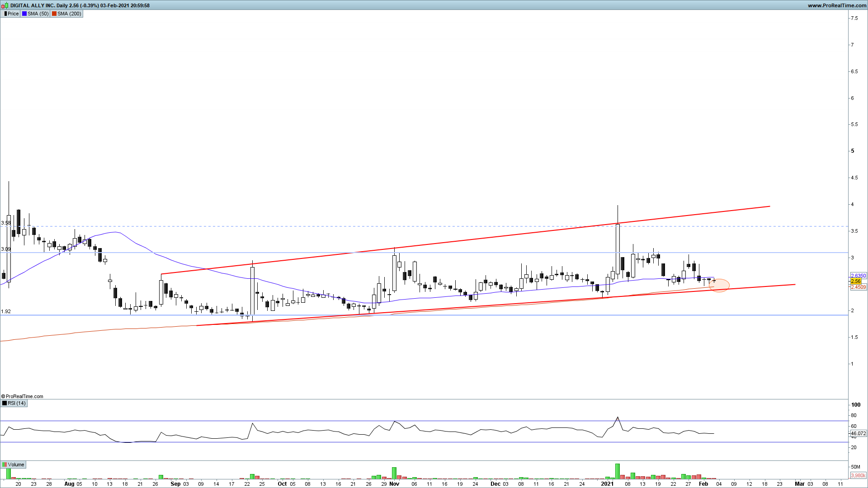
Task: Click the Nov label on time axis
Action: (x=394, y=483)
